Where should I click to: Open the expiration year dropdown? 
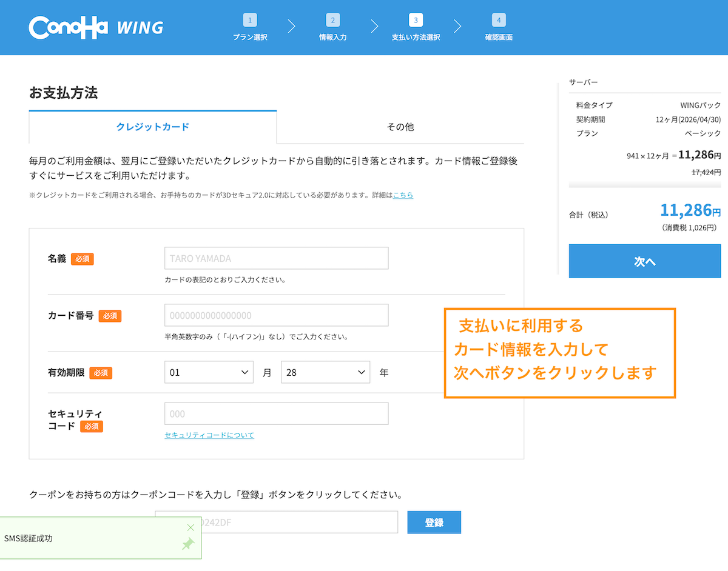coord(325,372)
